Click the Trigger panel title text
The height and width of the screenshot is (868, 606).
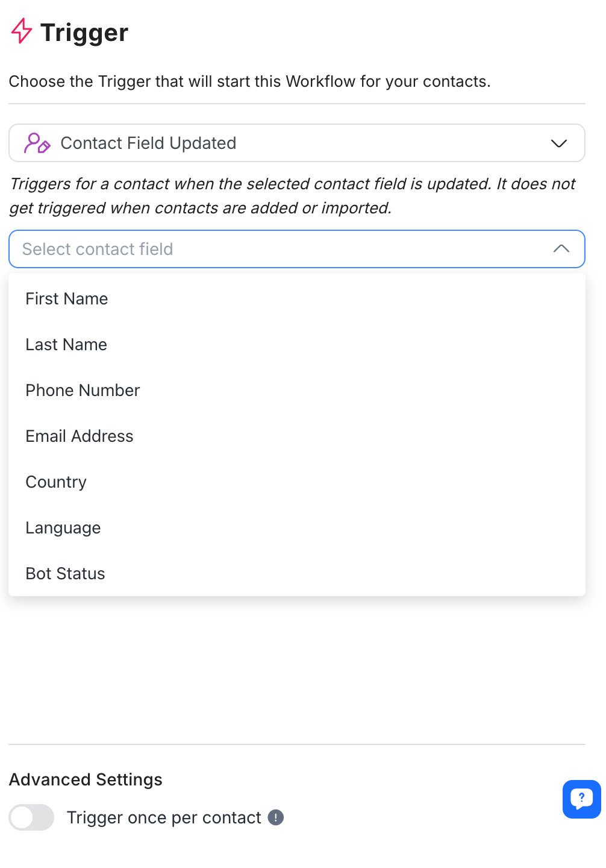(x=84, y=33)
